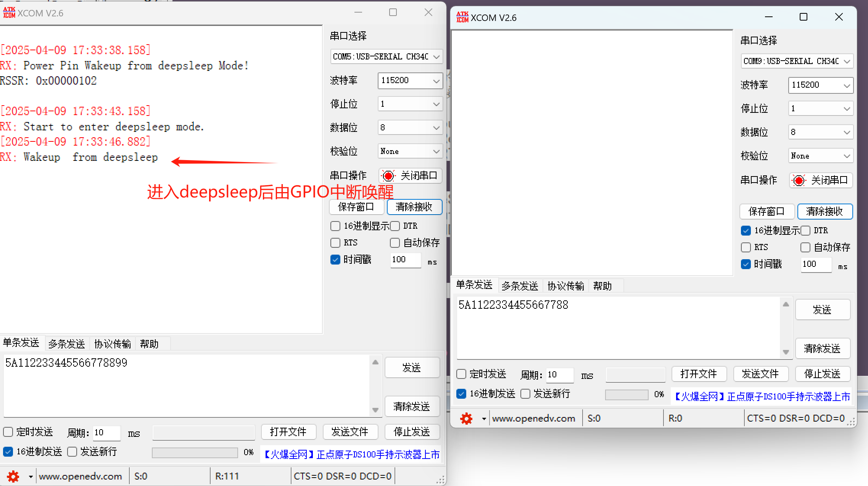Click send box scroll-down arrow in left window
The image size is (868, 486).
tap(375, 410)
